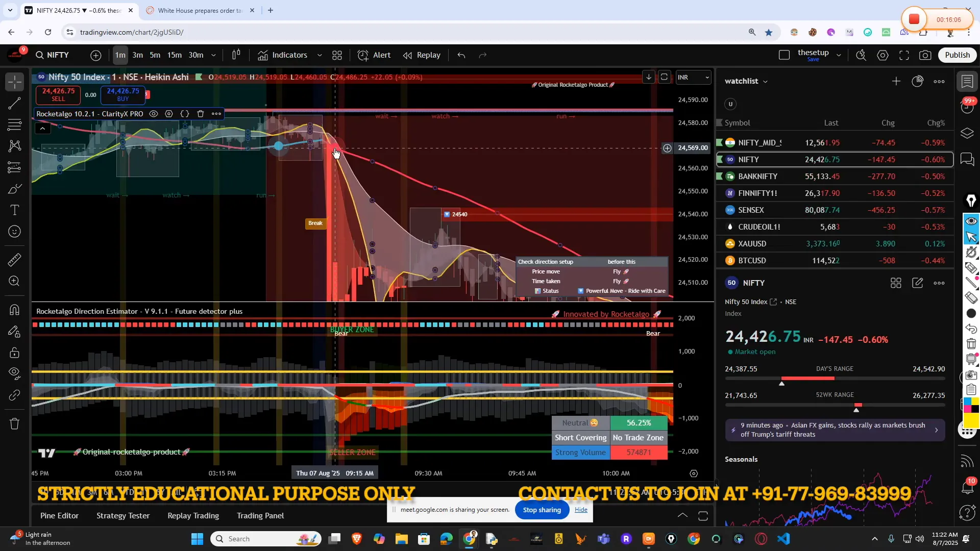Screen dimensions: 980x551
Task: Remove drawings with trash icon
Action: tap(15, 423)
